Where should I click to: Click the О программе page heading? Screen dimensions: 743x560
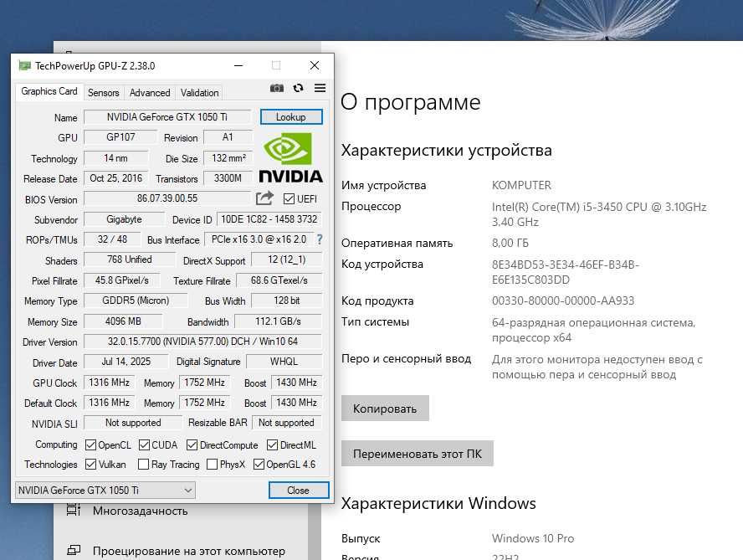410,102
